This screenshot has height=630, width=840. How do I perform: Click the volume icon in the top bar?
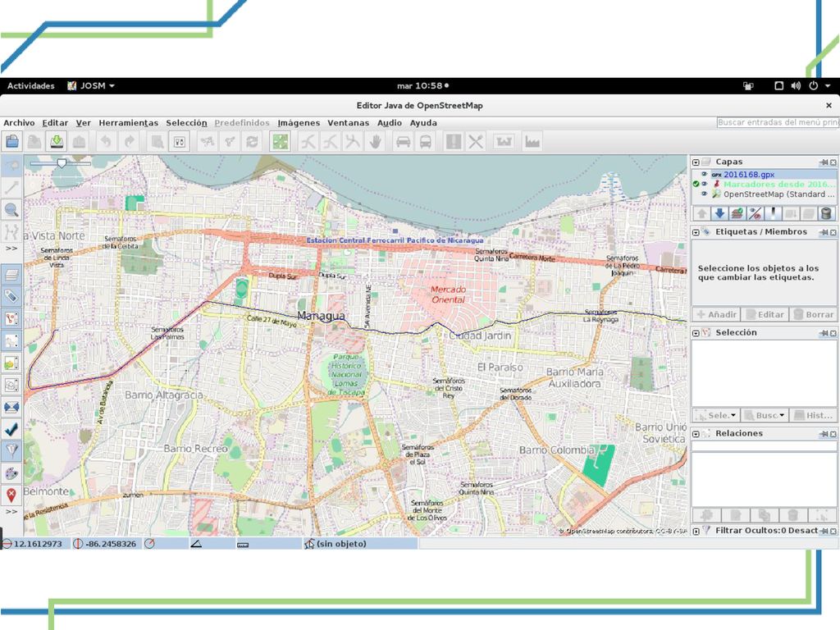tap(796, 85)
